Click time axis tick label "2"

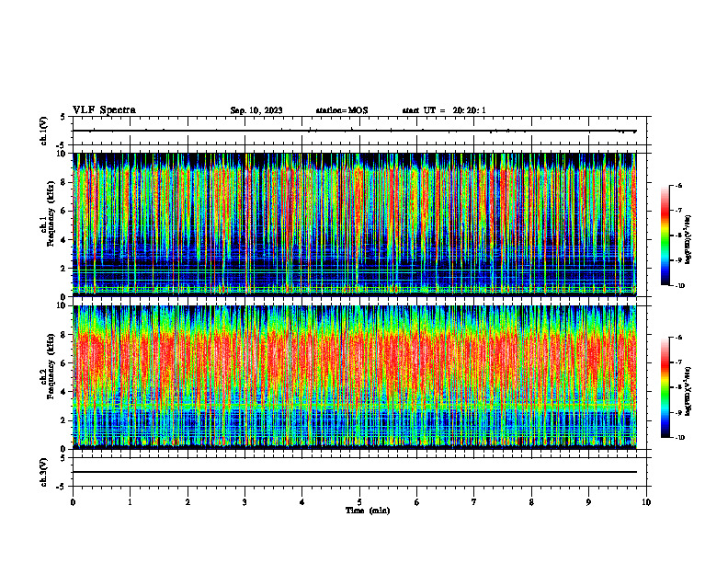(188, 502)
